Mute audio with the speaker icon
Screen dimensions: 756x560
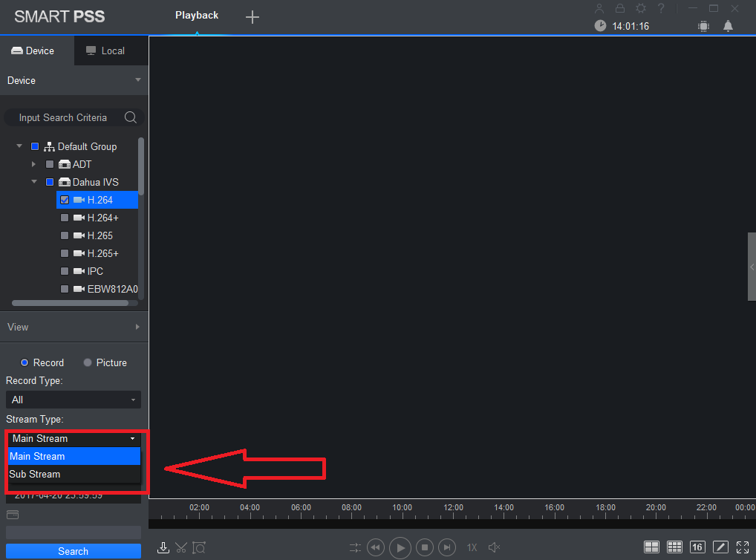(494, 547)
